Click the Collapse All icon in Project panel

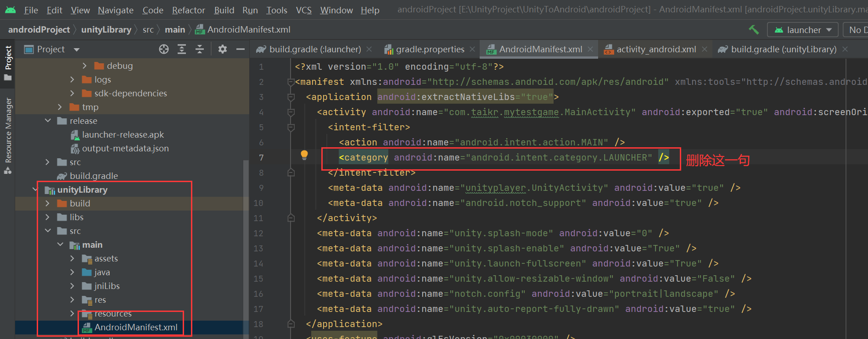click(x=200, y=49)
